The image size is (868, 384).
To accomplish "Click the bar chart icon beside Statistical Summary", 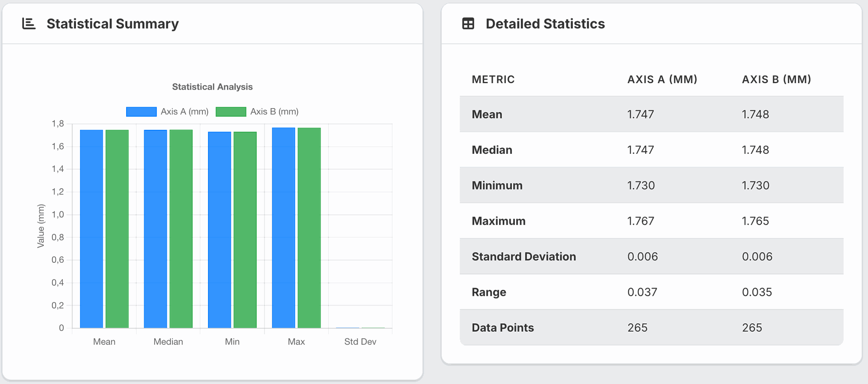I will [29, 24].
